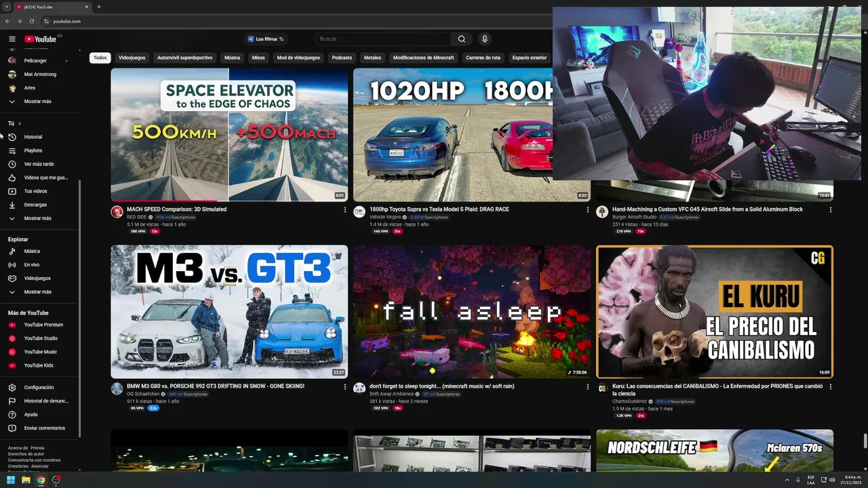The width and height of the screenshot is (868, 488).
Task: Open the ChamoGutiérrez channel link
Action: click(629, 401)
